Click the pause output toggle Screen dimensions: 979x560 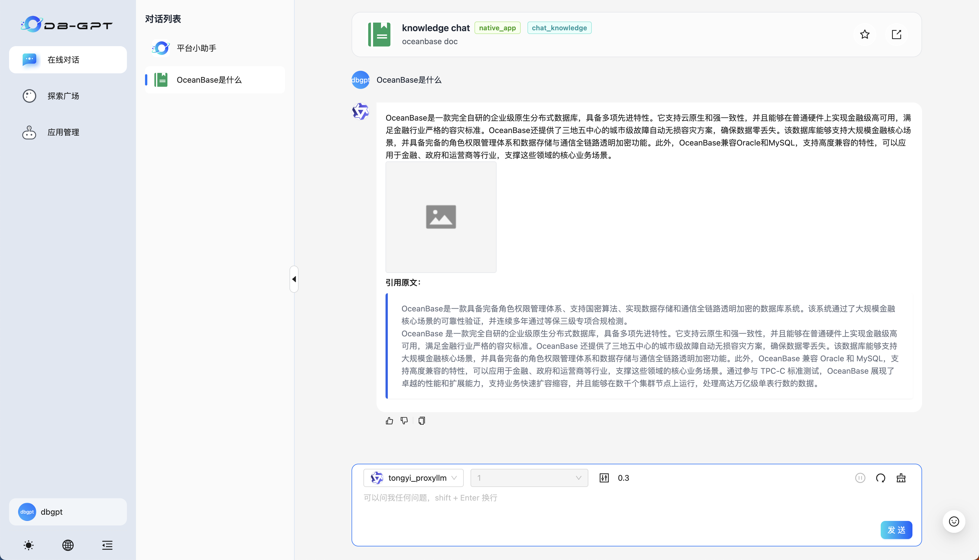tap(861, 478)
